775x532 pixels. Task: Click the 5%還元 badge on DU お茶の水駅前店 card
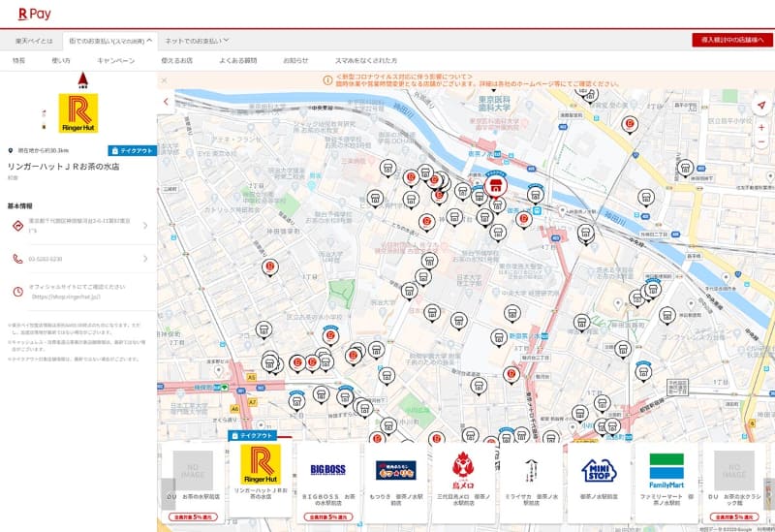[x=193, y=516]
